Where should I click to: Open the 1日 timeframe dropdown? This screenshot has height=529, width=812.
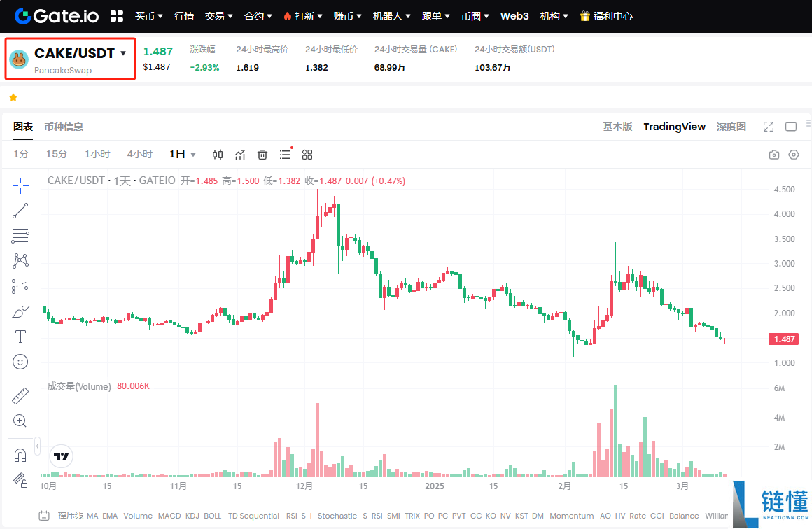(x=182, y=154)
